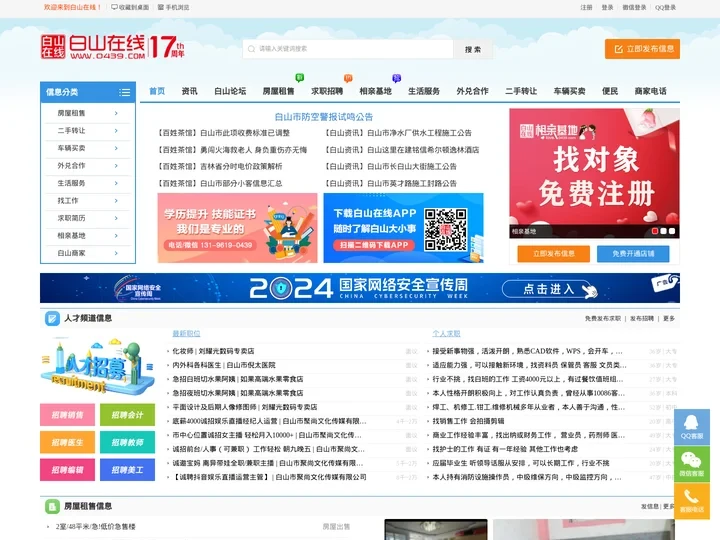The width and height of the screenshot is (720, 540).
Task: Open 白山市防空警报试鸣公告 headline
Action: point(324,117)
